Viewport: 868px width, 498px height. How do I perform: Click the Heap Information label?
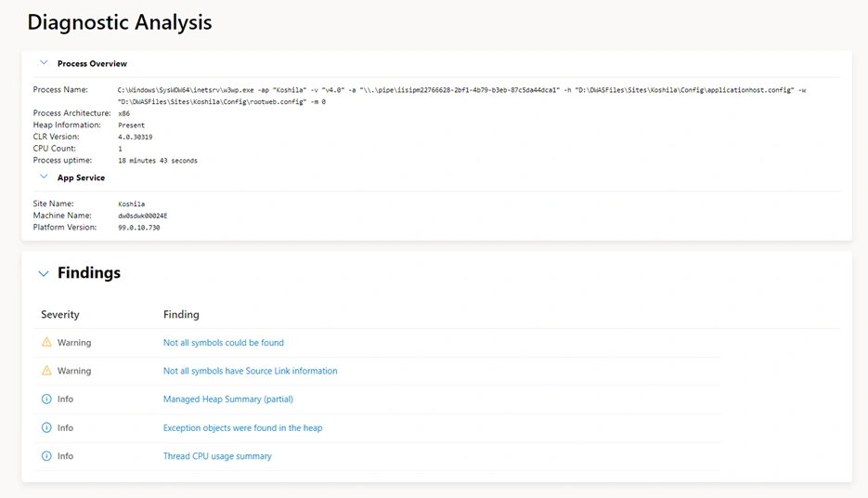pyautogui.click(x=67, y=124)
